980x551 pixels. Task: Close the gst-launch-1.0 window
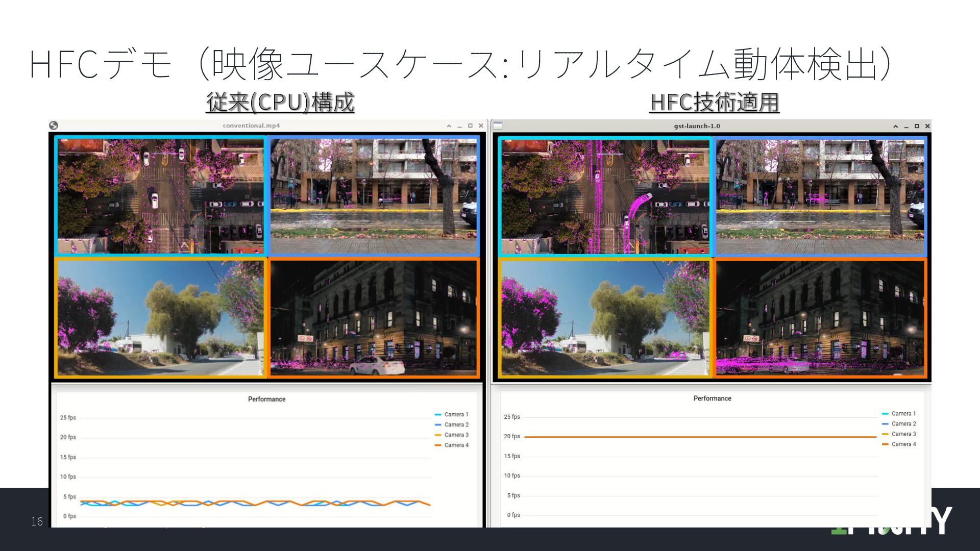click(x=927, y=127)
